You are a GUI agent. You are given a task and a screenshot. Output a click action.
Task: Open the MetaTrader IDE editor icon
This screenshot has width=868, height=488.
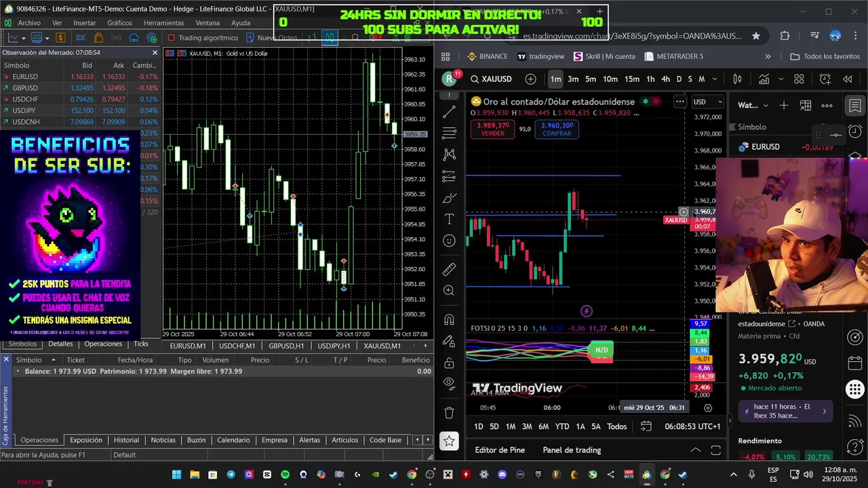[x=81, y=38]
